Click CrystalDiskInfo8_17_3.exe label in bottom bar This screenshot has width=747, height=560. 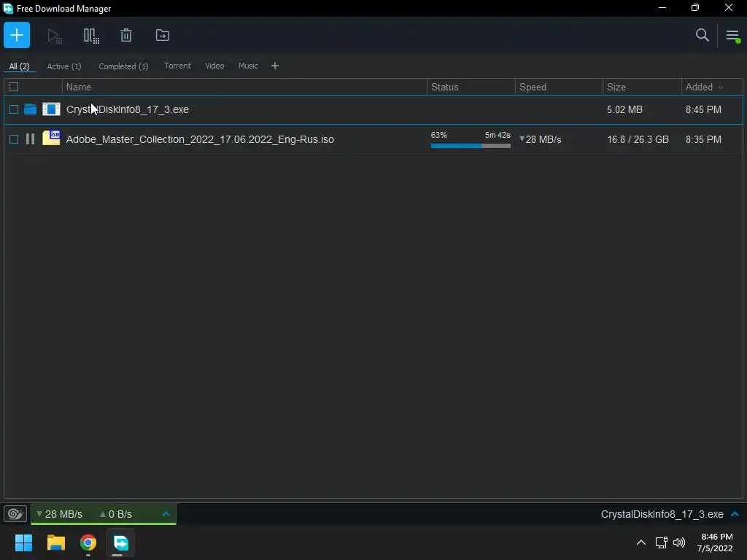[662, 514]
